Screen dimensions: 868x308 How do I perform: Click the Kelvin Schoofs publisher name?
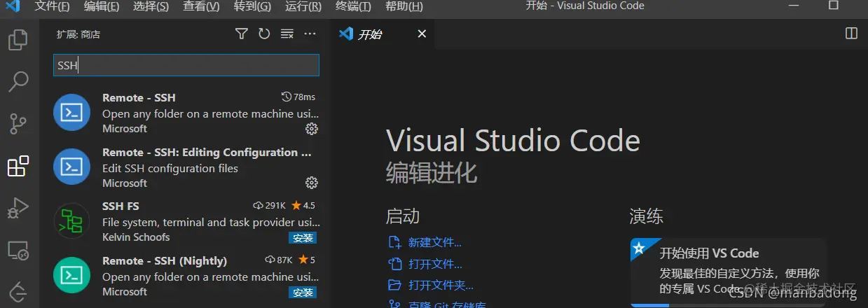[x=136, y=237]
